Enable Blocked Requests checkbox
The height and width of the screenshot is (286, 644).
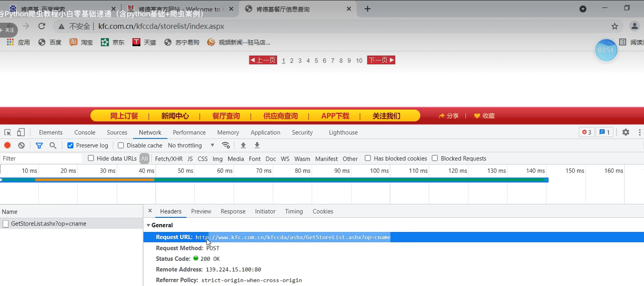pyautogui.click(x=435, y=158)
